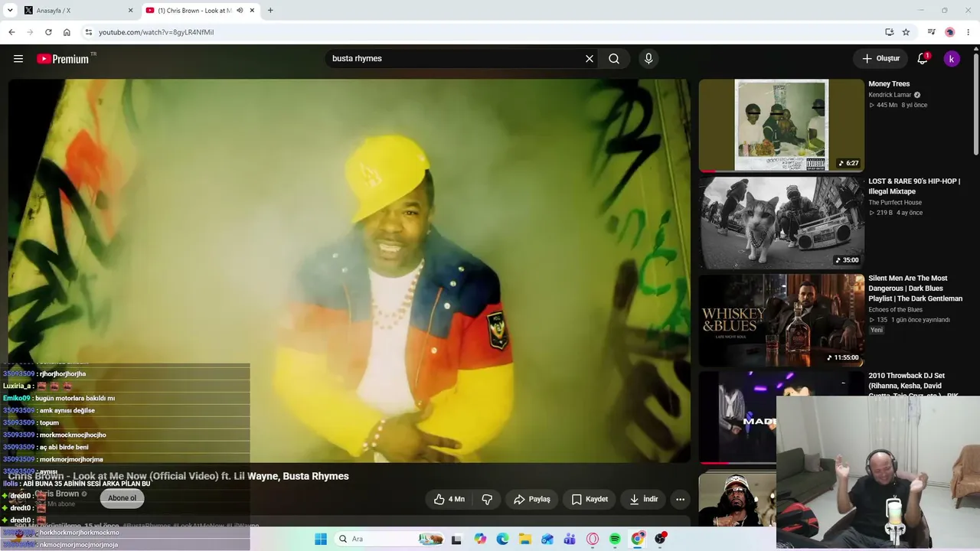Visit The Purrfect House channel name
The width and height of the screenshot is (980, 551).
pyautogui.click(x=895, y=203)
